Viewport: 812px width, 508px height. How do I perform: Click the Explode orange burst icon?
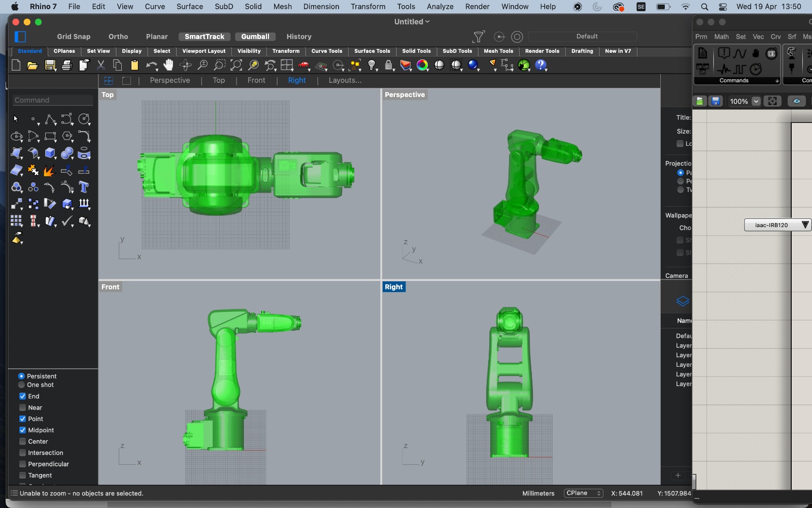(x=49, y=171)
